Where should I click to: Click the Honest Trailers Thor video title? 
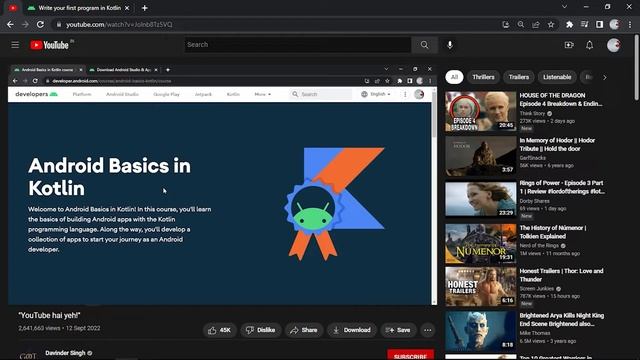click(561, 275)
